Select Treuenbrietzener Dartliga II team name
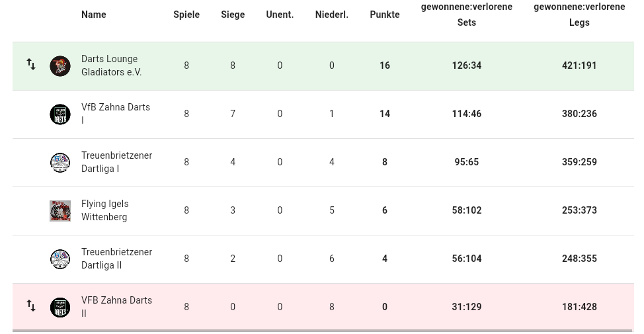Viewport: 644px width, 334px height. click(116, 259)
